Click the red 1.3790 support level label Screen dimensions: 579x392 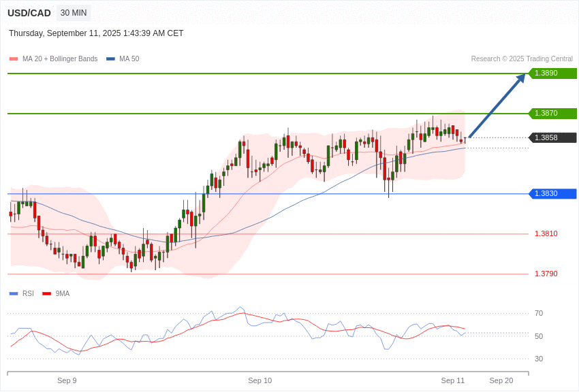pyautogui.click(x=546, y=274)
